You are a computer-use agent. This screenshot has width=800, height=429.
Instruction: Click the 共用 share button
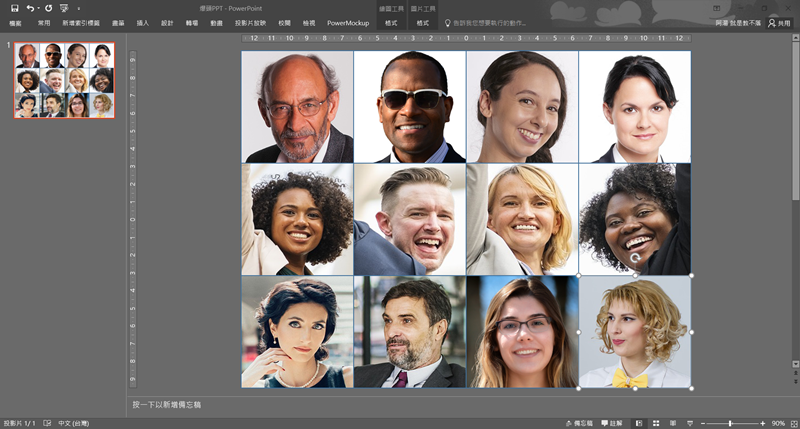(778, 22)
